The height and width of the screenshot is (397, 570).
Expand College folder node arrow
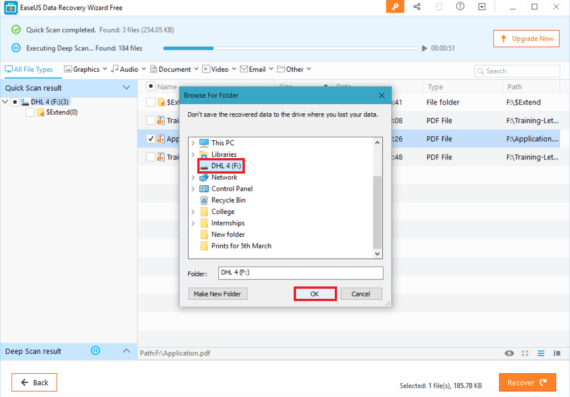point(193,212)
